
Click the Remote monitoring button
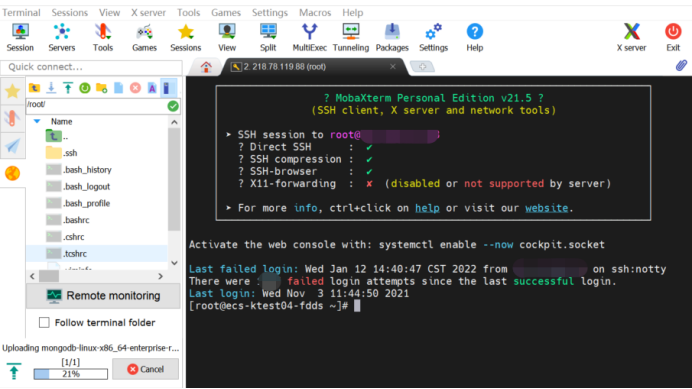[103, 296]
